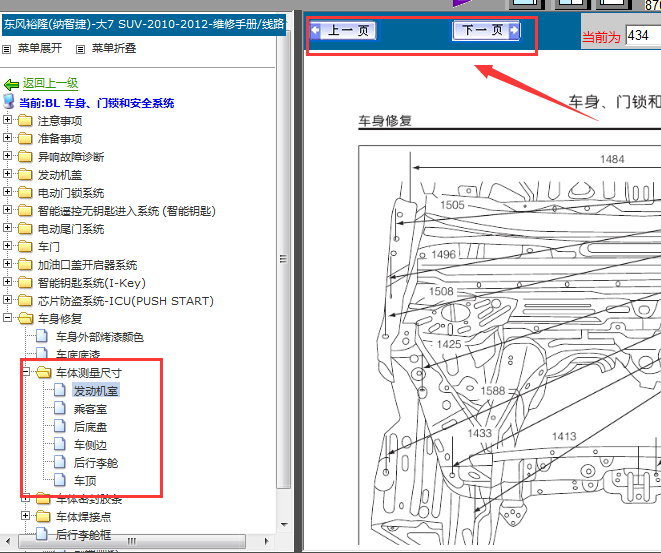Expand the 电动门锁系统 folder node
This screenshot has width=661, height=553.
pos(7,192)
